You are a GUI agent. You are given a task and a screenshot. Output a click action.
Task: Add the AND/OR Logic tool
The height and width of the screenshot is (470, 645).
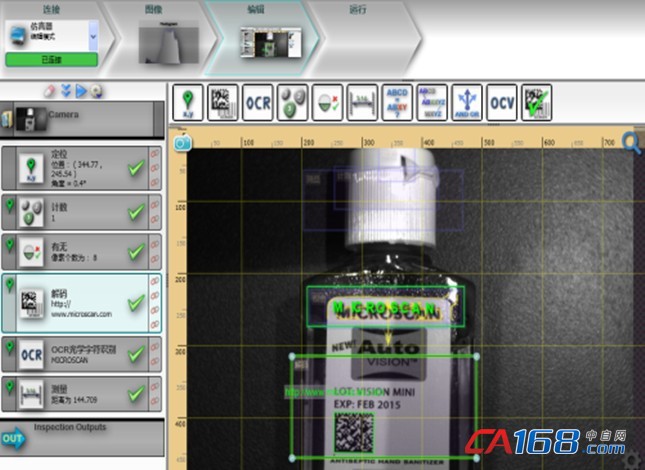point(467,102)
